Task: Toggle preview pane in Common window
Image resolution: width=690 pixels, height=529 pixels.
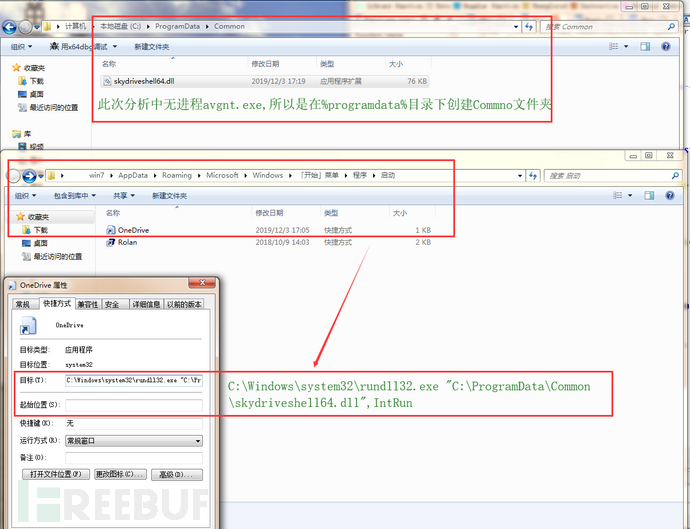Action: (x=645, y=46)
